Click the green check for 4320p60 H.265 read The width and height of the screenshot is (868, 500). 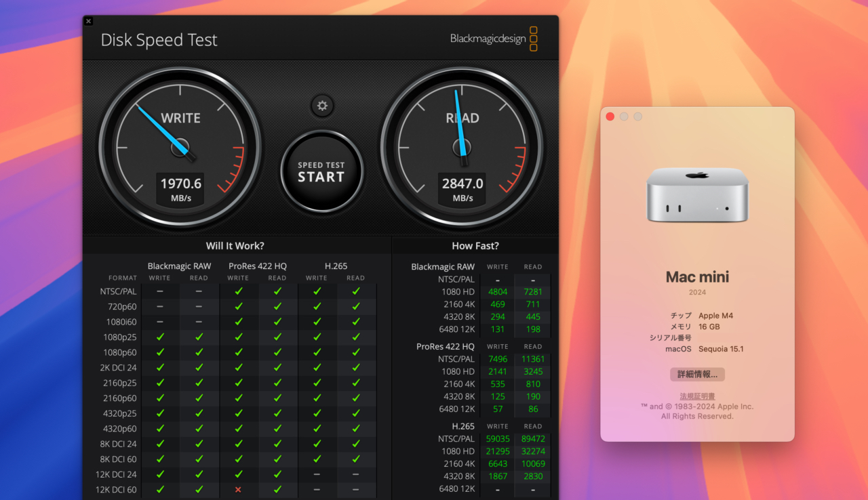click(355, 428)
